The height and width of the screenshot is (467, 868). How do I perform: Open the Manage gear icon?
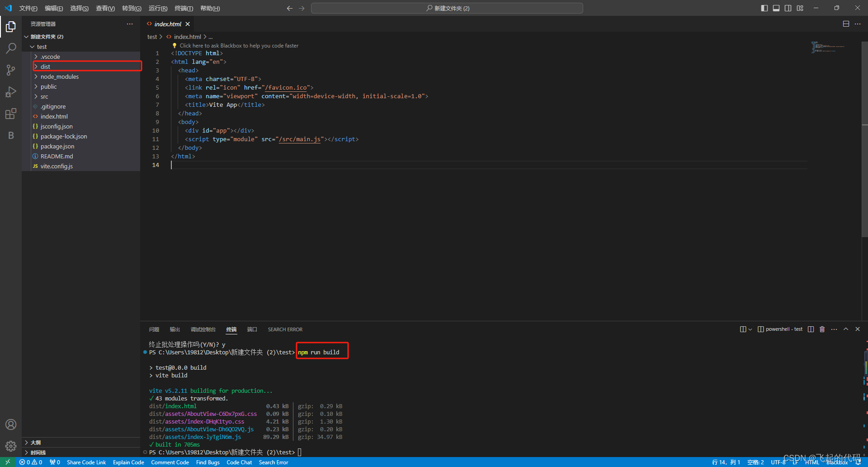click(11, 446)
